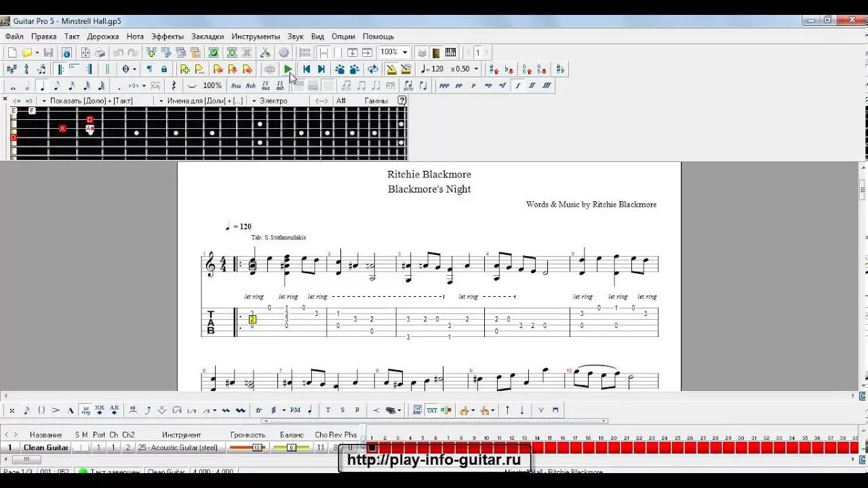
Task: Open the Помощь menu
Action: 378,37
